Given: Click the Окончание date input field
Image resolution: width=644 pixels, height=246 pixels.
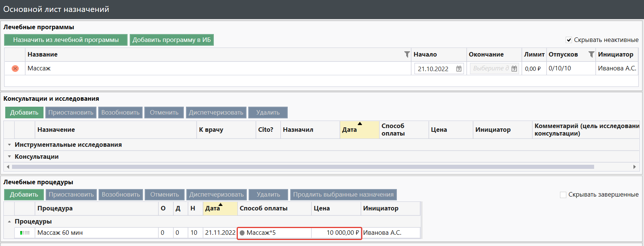Looking at the screenshot, I should pyautogui.click(x=490, y=69).
